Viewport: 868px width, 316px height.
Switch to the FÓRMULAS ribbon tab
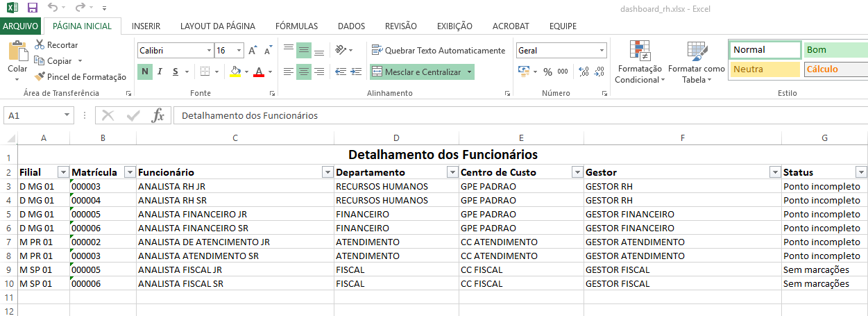tap(296, 26)
